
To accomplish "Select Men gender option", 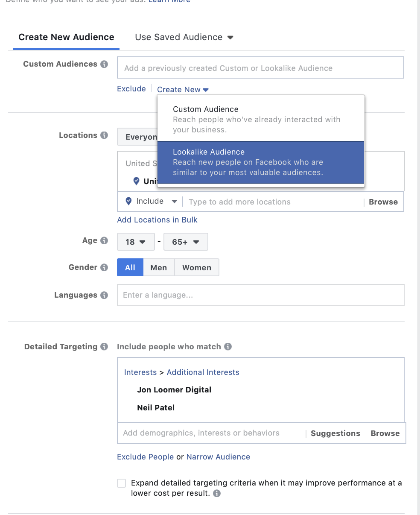I will tap(159, 268).
